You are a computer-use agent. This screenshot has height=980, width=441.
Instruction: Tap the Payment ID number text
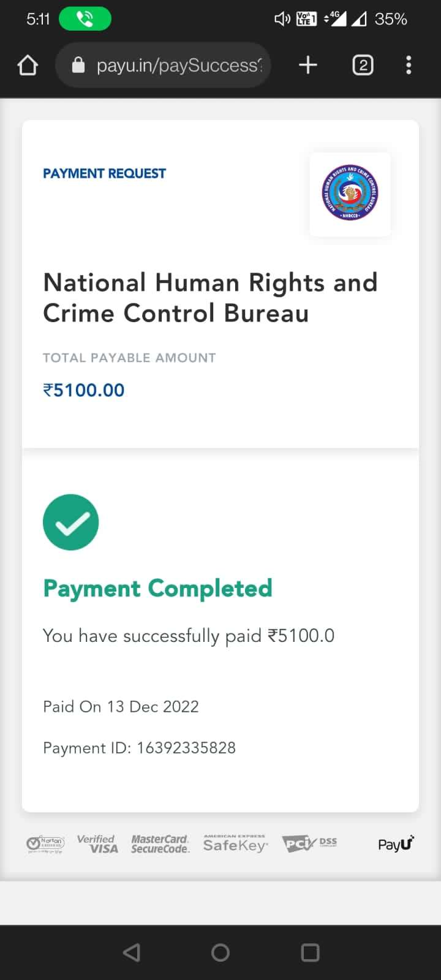pyautogui.click(x=186, y=748)
